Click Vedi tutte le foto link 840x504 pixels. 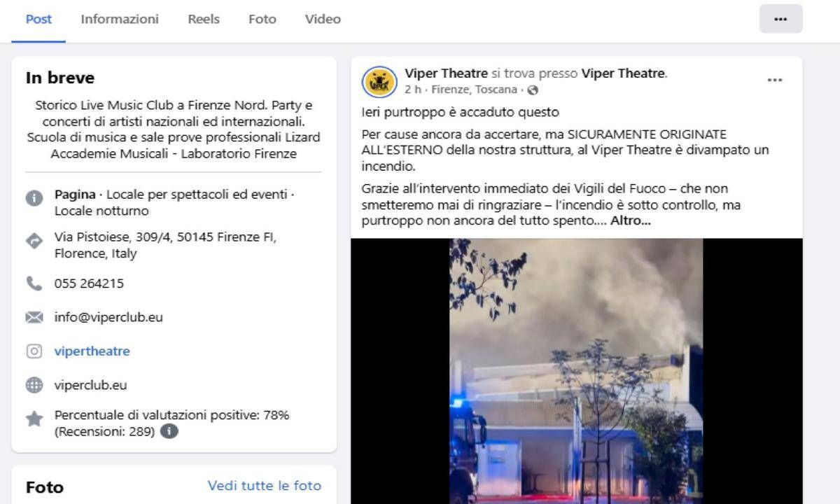tap(265, 486)
